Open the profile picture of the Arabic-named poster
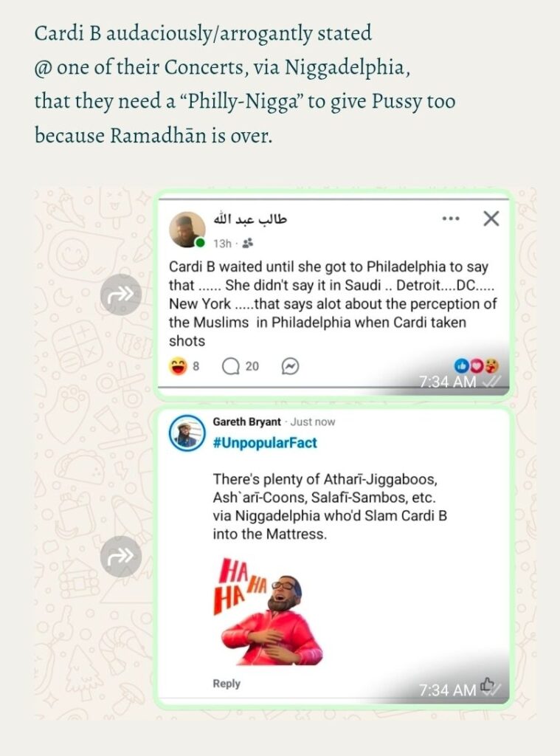The width and height of the screenshot is (560, 756). (187, 229)
